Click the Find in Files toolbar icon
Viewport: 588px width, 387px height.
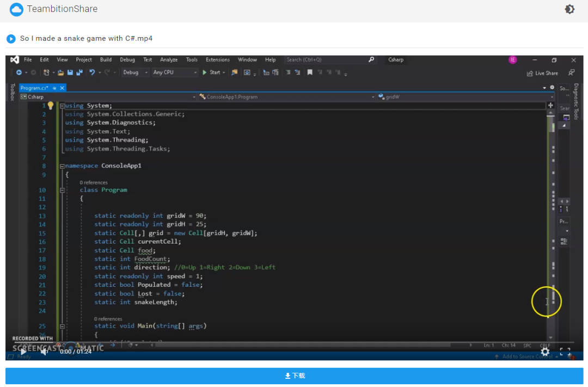click(x=234, y=72)
